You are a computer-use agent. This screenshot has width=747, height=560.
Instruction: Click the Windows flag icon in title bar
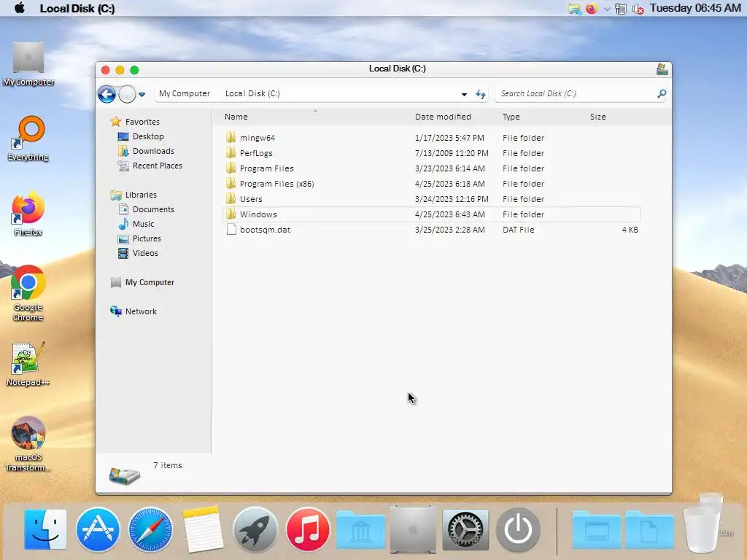[x=662, y=69]
